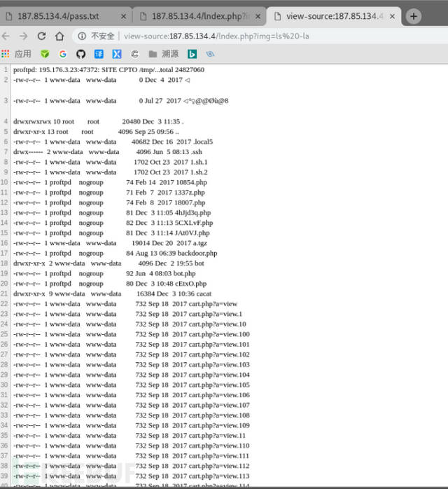Open the blue 译 translate bookmark
448x489 pixels.
point(99,54)
